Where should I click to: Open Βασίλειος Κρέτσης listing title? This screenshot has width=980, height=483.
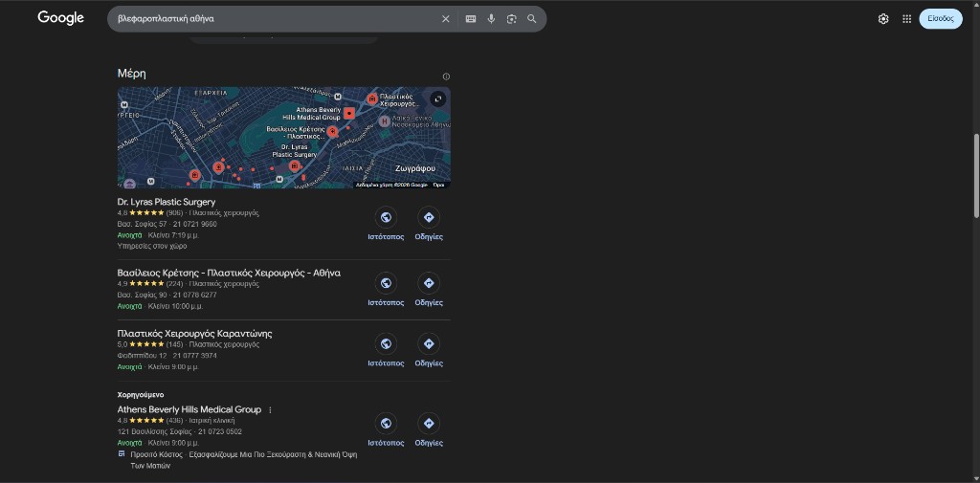[229, 273]
